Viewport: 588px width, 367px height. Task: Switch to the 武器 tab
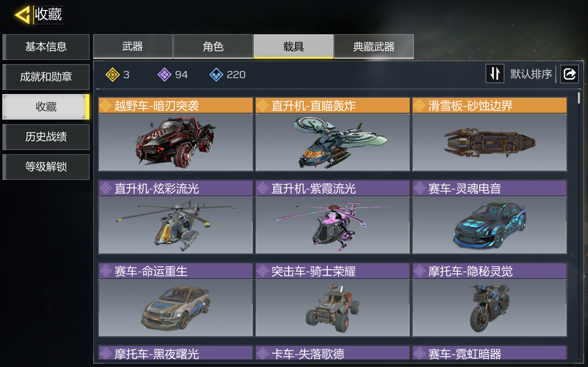point(133,46)
